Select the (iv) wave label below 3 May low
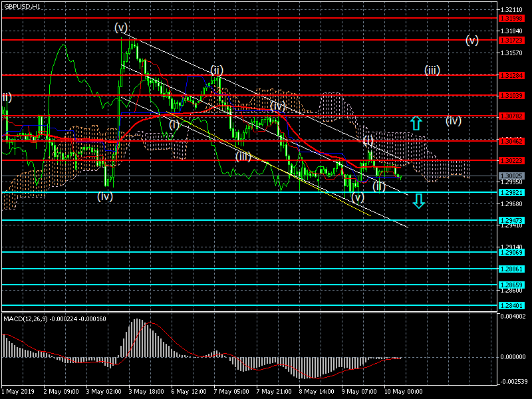The width and height of the screenshot is (532, 399). point(105,196)
